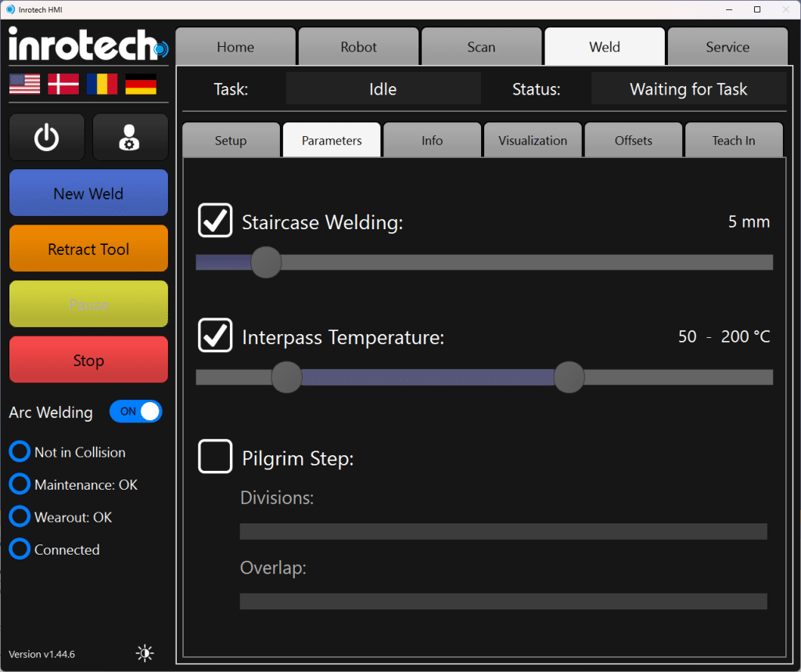Select the US flag language

point(25,84)
